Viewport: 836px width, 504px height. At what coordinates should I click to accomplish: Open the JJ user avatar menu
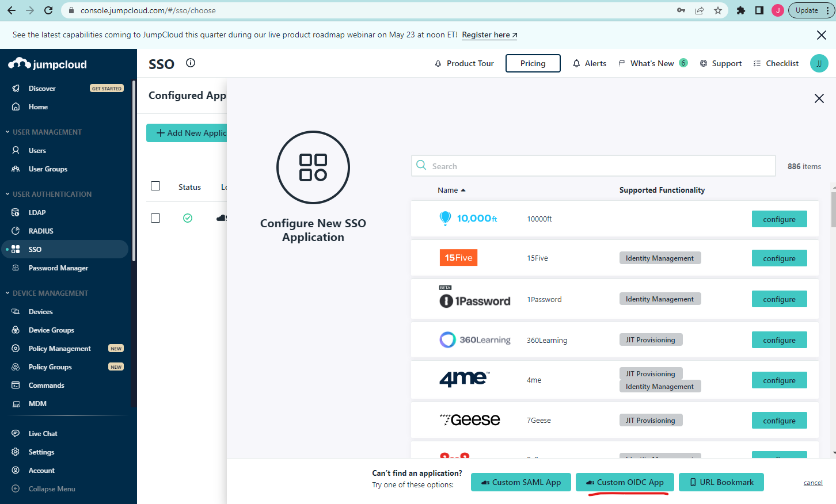click(819, 63)
